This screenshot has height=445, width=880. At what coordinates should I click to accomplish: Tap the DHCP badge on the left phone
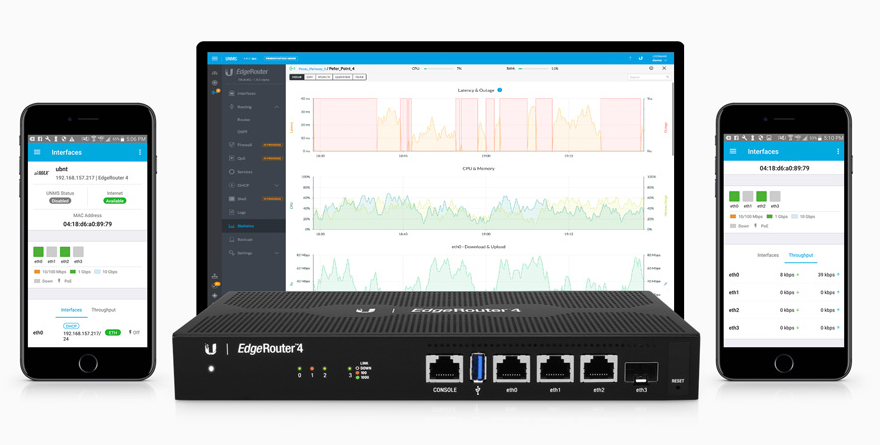pyautogui.click(x=71, y=326)
